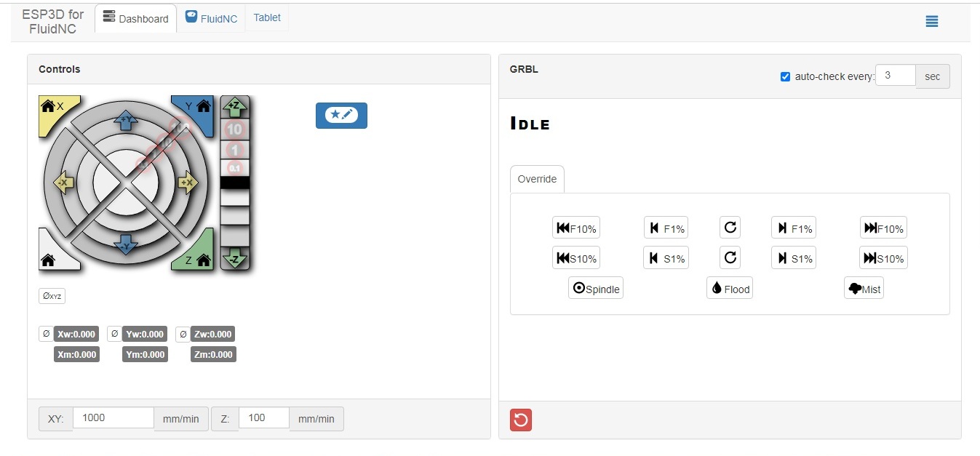Home the Y axis with blue icon
This screenshot has width=980, height=456.
196,108
